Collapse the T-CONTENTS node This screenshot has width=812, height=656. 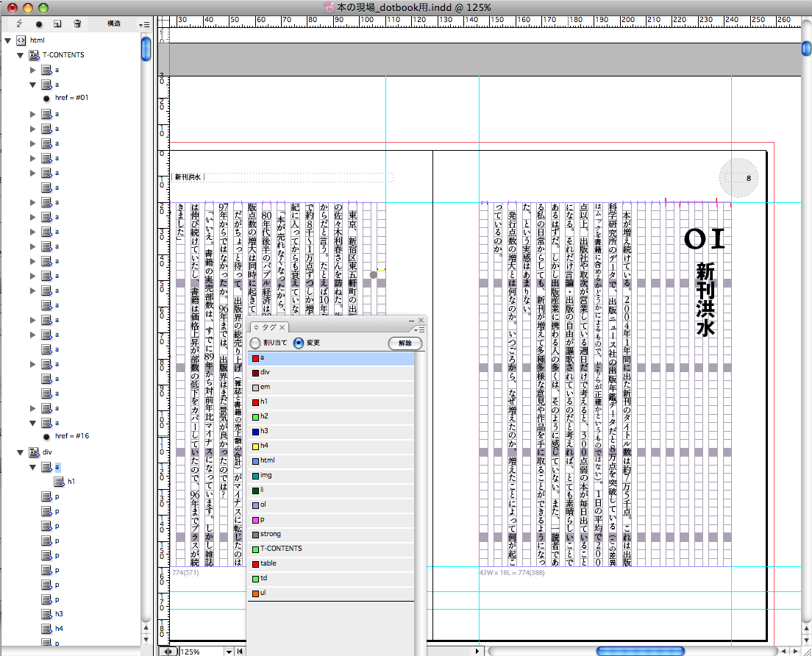coord(20,55)
